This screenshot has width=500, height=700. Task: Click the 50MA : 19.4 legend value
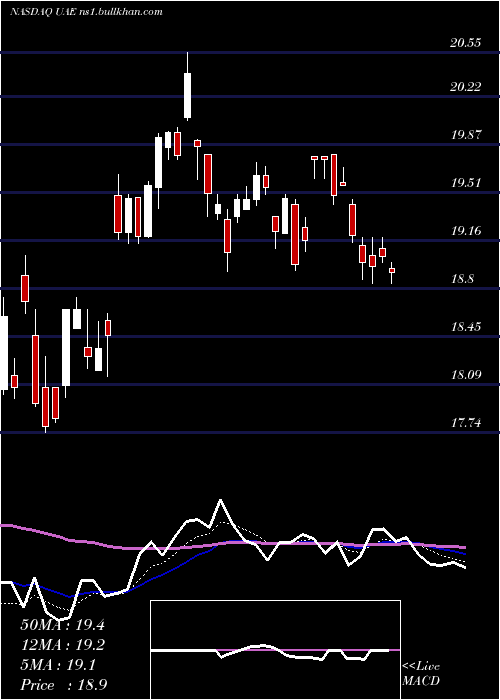[x=62, y=625]
